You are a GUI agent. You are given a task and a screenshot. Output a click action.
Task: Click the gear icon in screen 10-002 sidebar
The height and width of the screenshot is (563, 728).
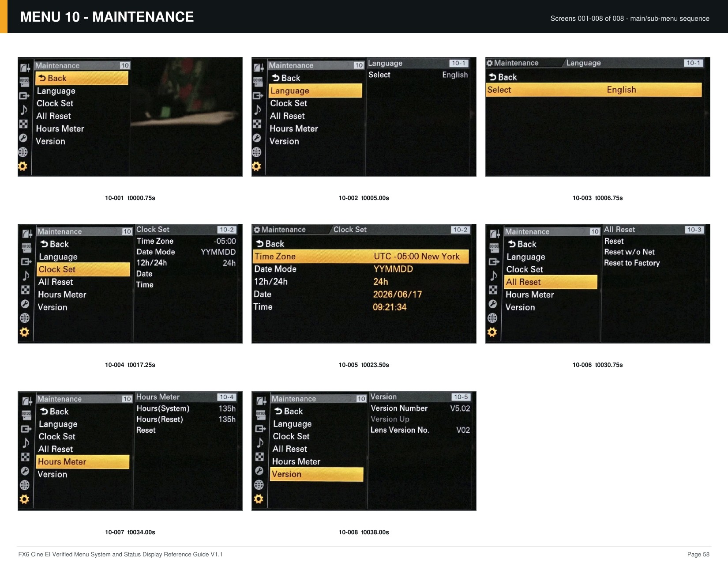(x=256, y=166)
